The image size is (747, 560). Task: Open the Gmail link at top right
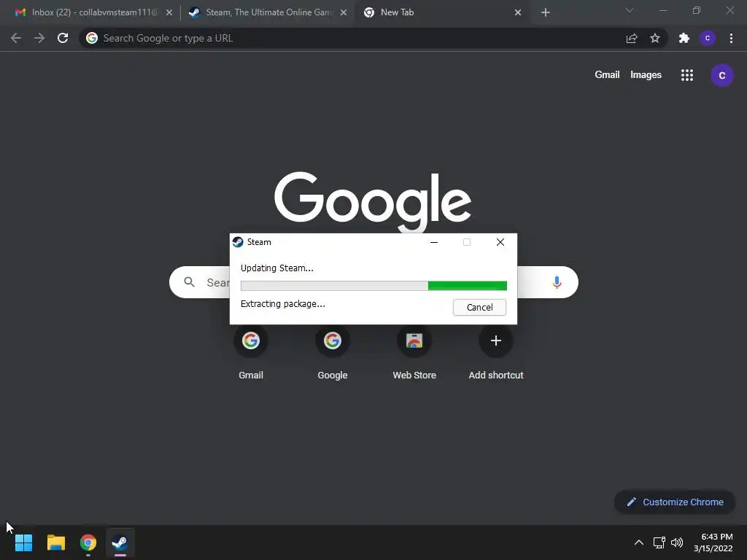(x=607, y=75)
